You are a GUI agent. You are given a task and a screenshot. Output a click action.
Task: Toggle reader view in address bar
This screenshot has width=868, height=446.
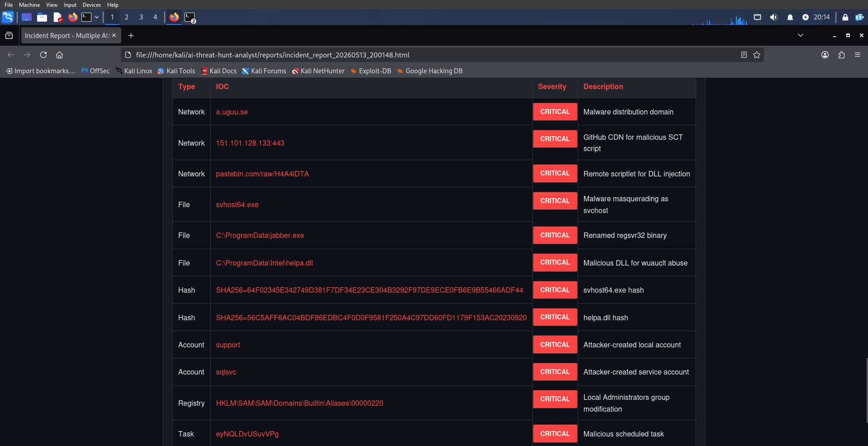744,55
